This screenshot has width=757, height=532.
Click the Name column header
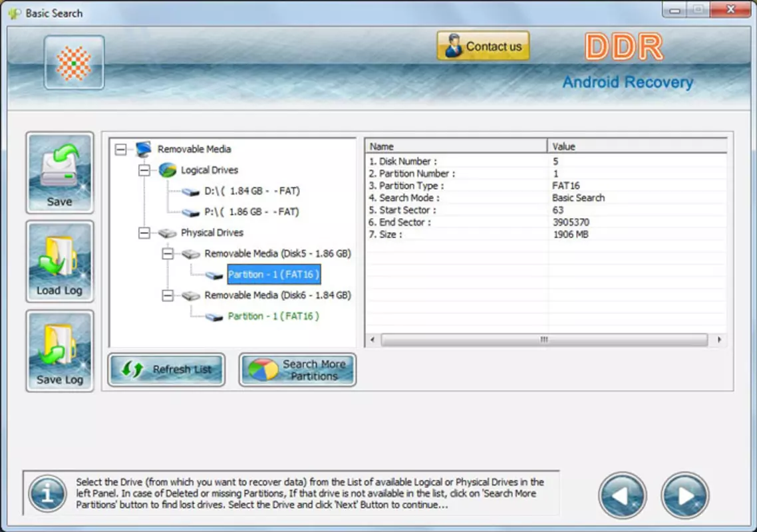456,146
